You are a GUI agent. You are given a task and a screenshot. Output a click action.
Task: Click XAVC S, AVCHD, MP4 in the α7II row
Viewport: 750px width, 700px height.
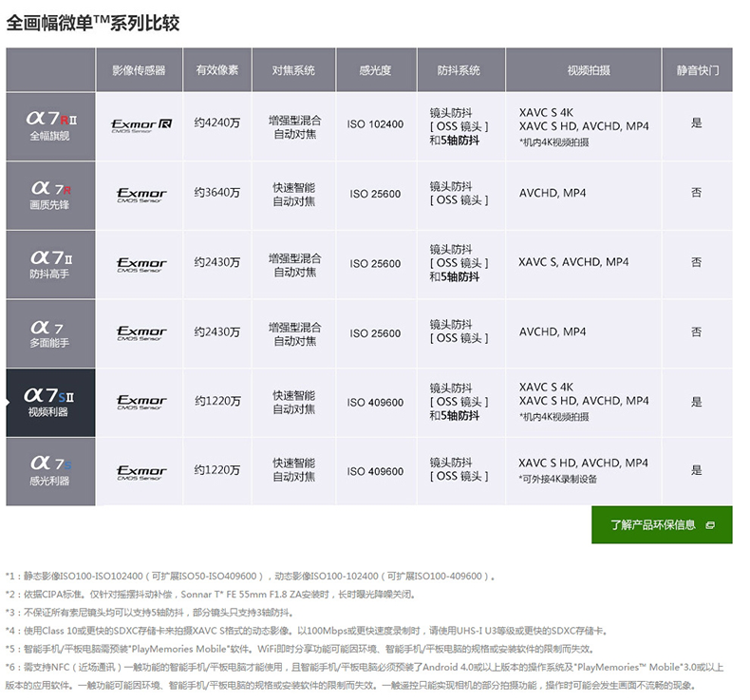pos(573,262)
